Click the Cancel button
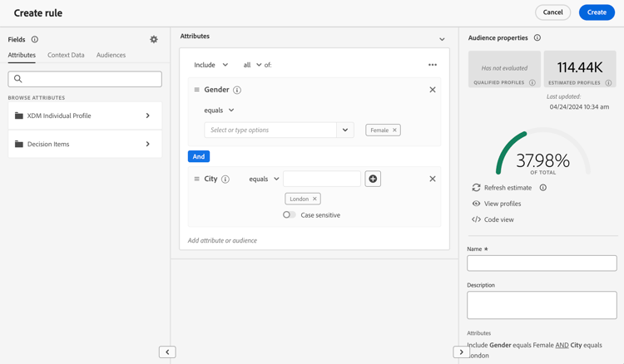Screen dimensions: 624x364 (x=552, y=12)
